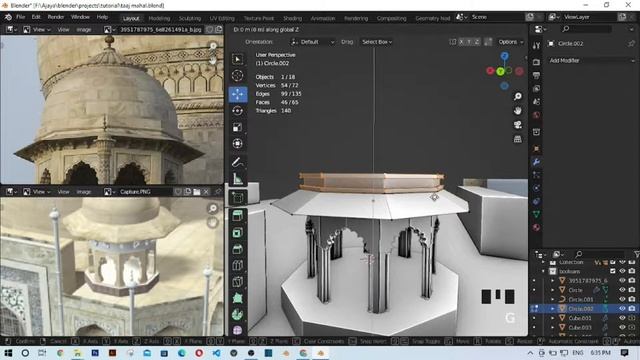Unlink Capture.PNG image with X icon
This screenshot has height=360, width=640.
click(x=206, y=191)
